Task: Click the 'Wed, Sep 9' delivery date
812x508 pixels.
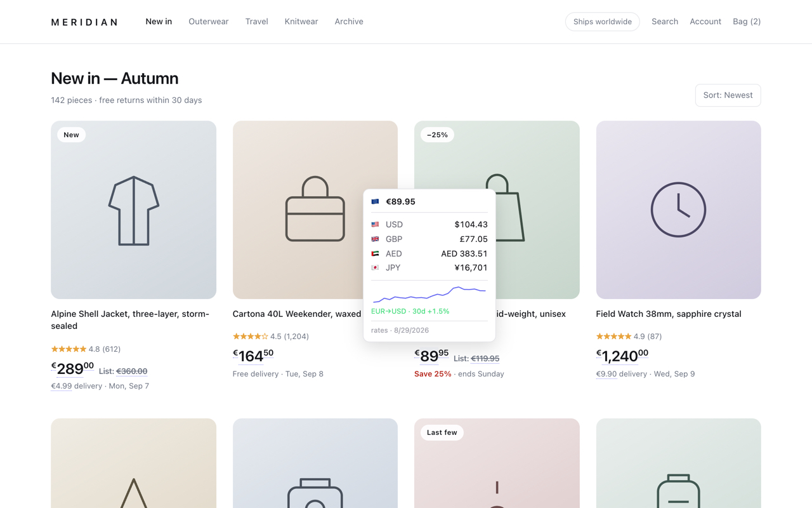Action: pos(674,374)
